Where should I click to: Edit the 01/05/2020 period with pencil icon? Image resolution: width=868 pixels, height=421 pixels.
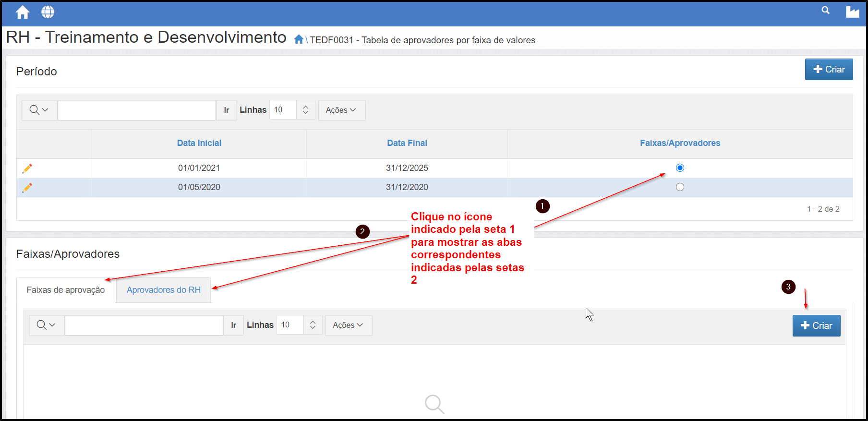27,188
